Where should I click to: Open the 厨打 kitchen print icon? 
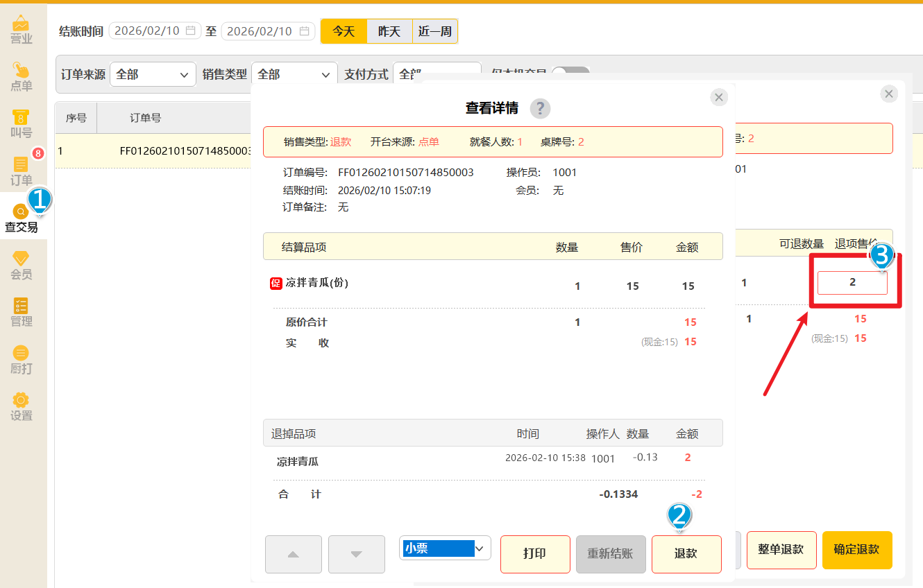point(22,360)
